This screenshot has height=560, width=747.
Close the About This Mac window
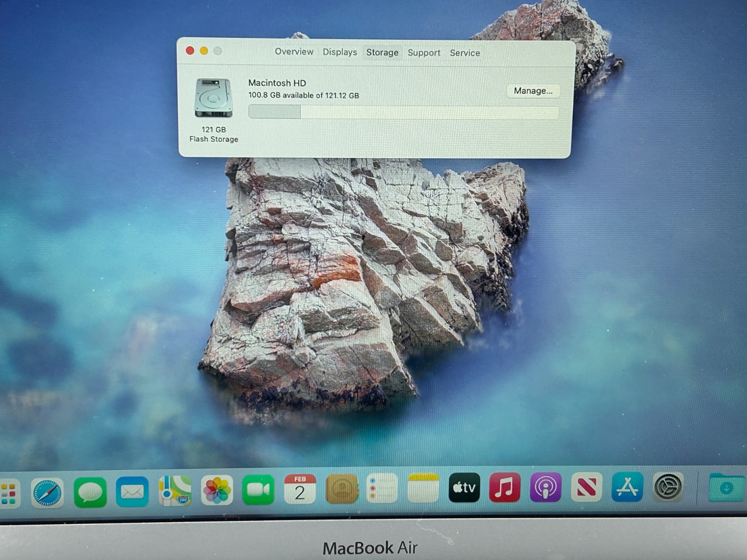point(190,50)
